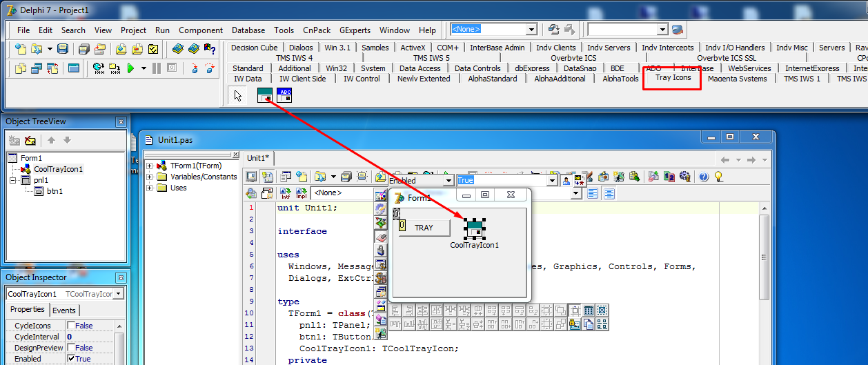Expand the Uses folder node
This screenshot has height=365, width=868.
click(x=150, y=188)
